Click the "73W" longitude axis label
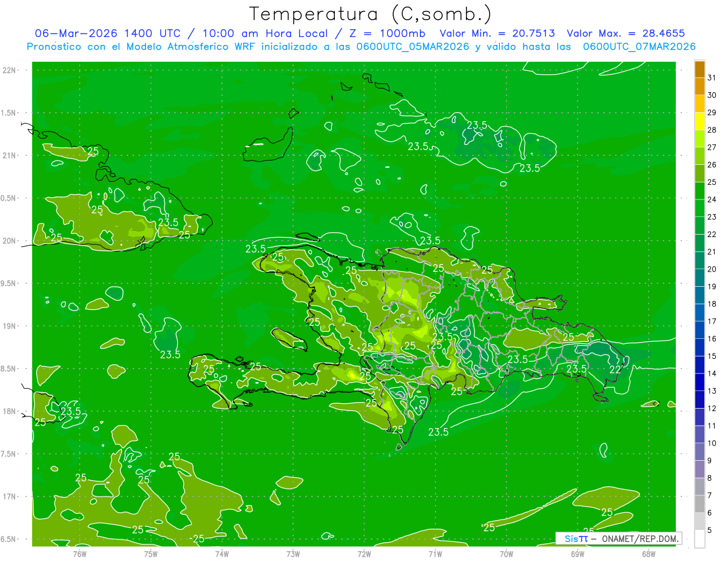 pyautogui.click(x=293, y=554)
